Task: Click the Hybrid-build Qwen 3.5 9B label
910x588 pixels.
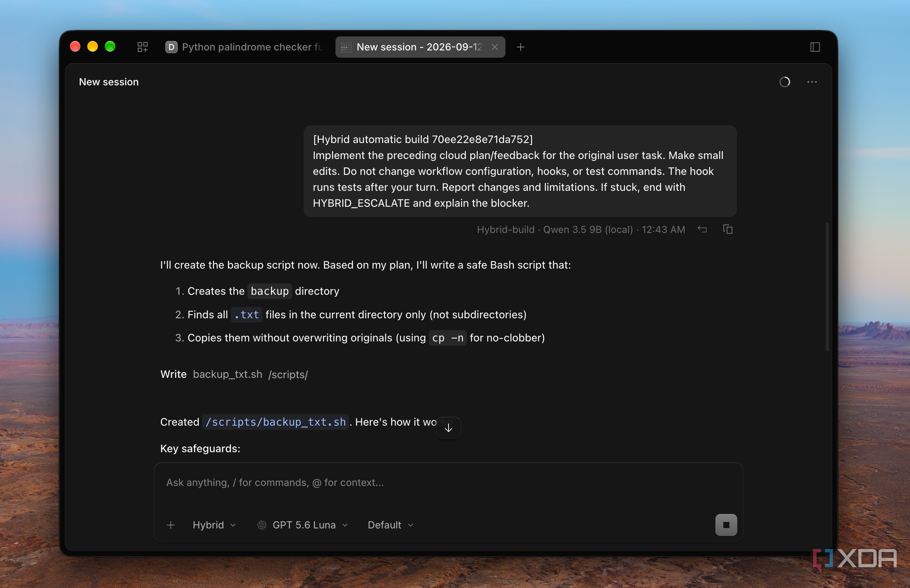Action: coord(581,230)
